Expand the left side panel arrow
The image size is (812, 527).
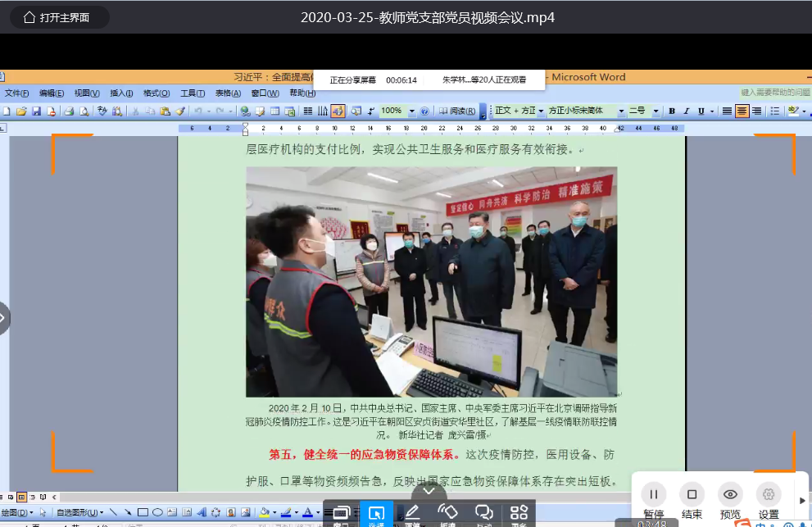(x=3, y=318)
